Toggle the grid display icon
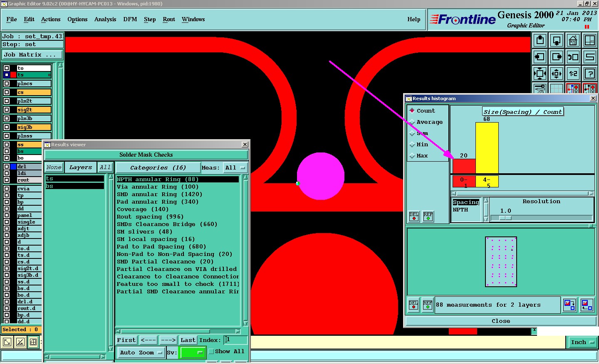599x364 pixels. (x=557, y=88)
